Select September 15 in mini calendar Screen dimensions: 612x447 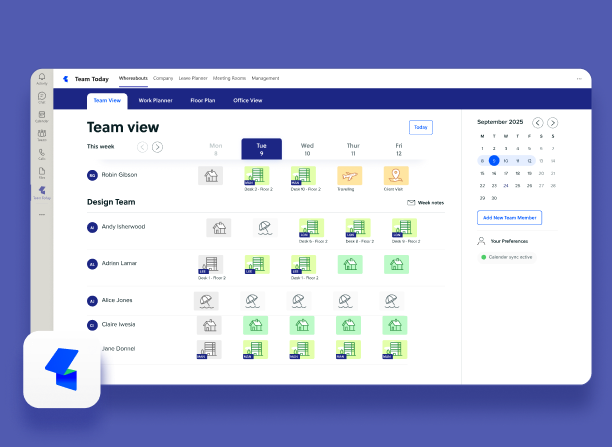pyautogui.click(x=482, y=173)
